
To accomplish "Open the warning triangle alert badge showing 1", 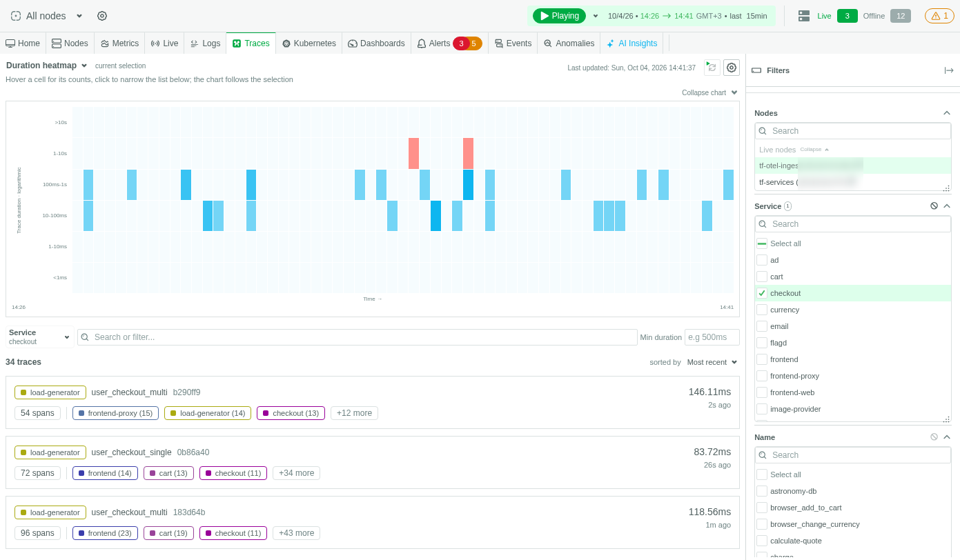I will coord(939,16).
